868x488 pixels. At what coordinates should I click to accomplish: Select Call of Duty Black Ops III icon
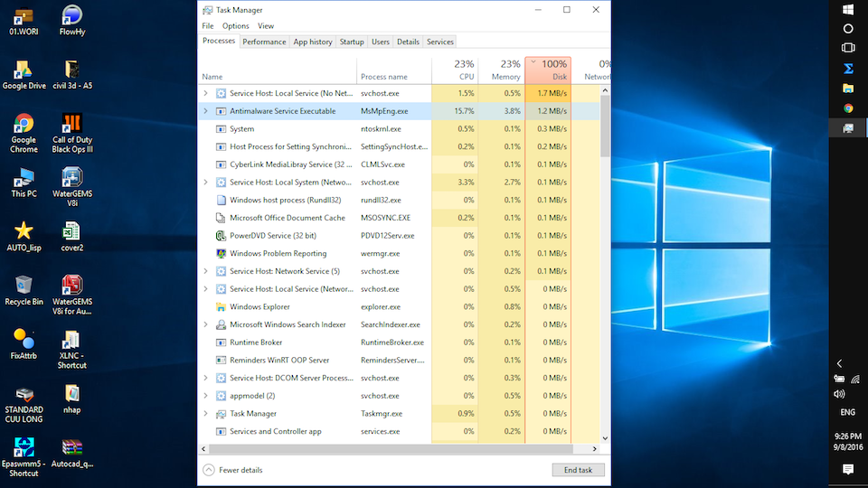click(72, 133)
